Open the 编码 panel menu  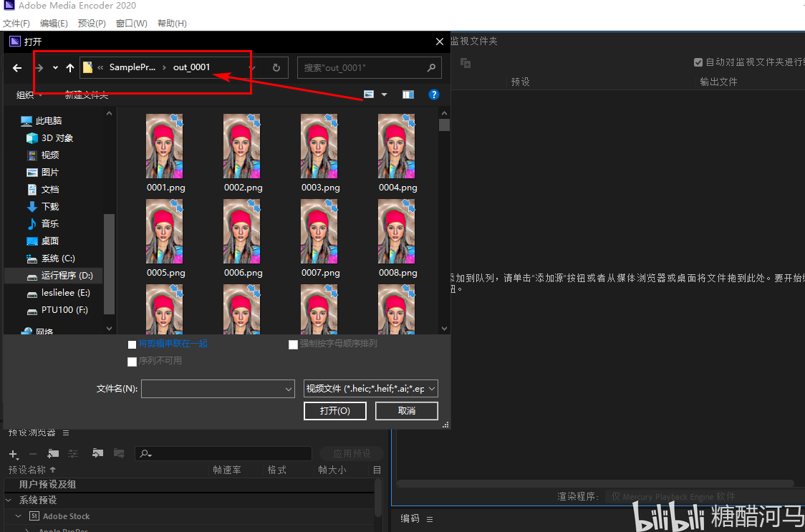pos(430,518)
